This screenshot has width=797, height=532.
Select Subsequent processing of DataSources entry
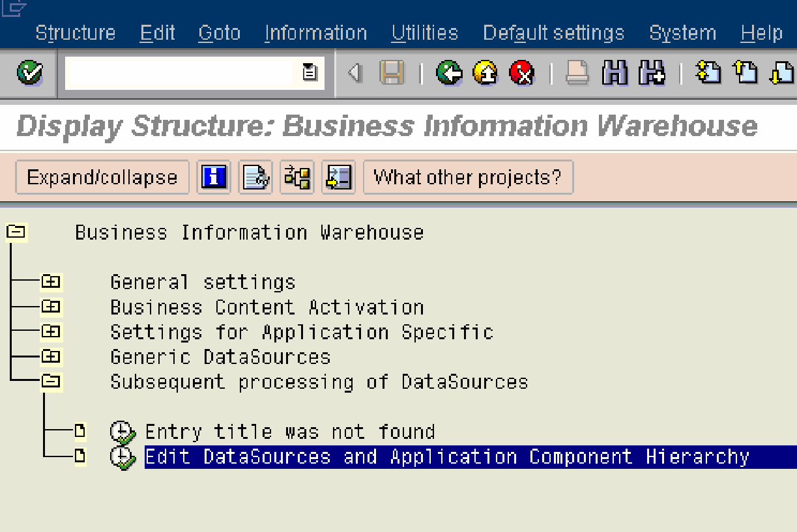tap(319, 382)
